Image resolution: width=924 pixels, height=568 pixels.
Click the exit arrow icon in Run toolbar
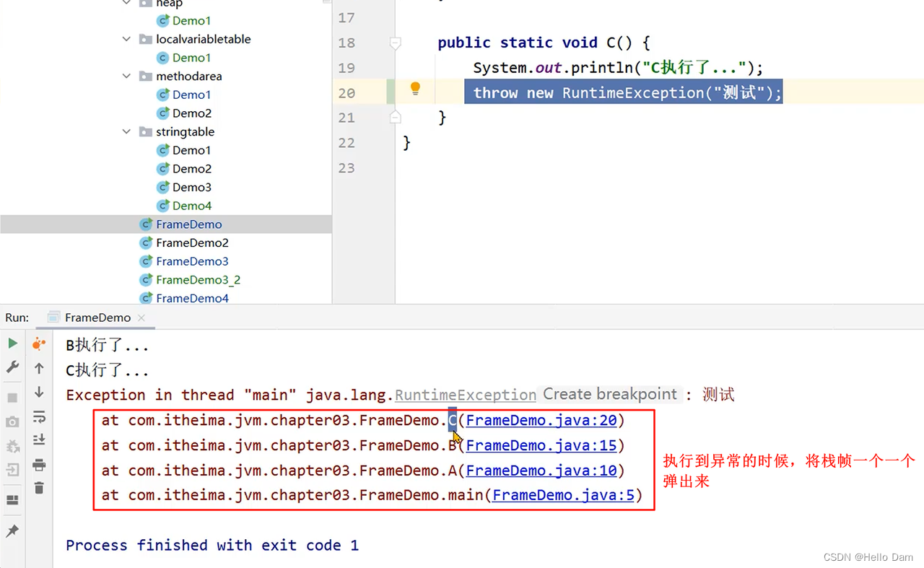point(12,471)
